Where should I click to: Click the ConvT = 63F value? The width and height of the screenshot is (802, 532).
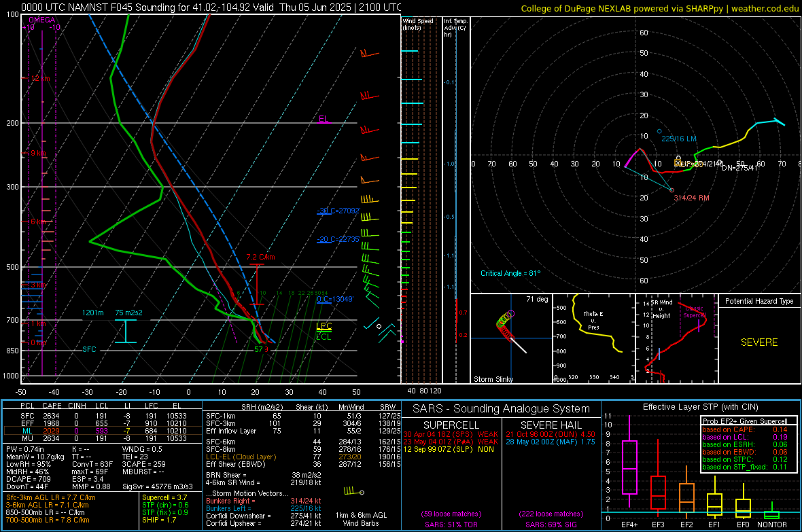point(92,464)
